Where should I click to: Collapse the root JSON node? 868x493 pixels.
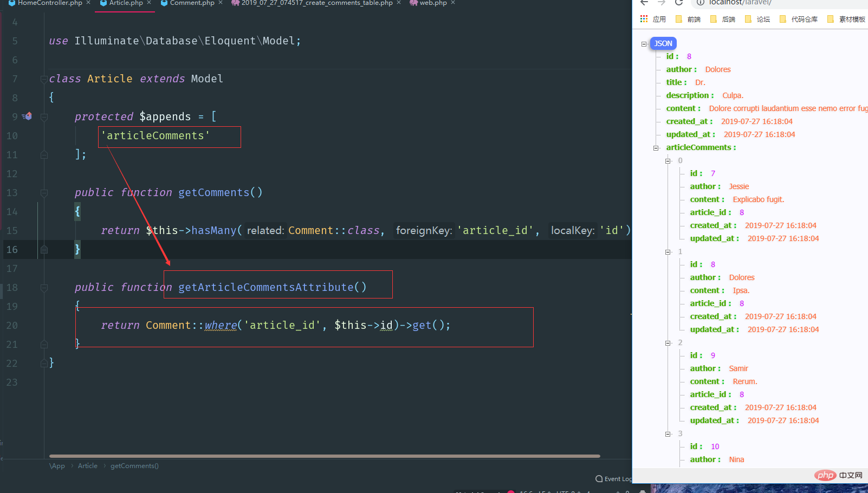[644, 44]
